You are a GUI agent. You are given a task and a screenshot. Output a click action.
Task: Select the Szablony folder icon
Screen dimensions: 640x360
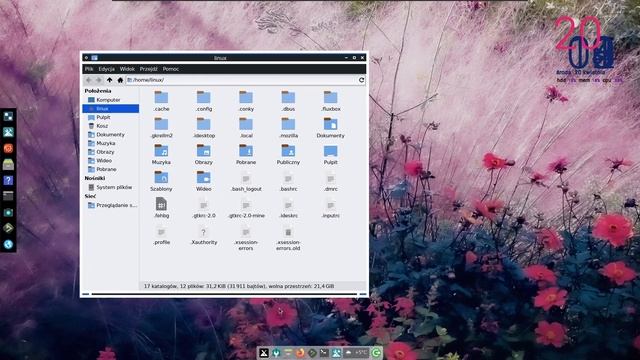click(161, 177)
